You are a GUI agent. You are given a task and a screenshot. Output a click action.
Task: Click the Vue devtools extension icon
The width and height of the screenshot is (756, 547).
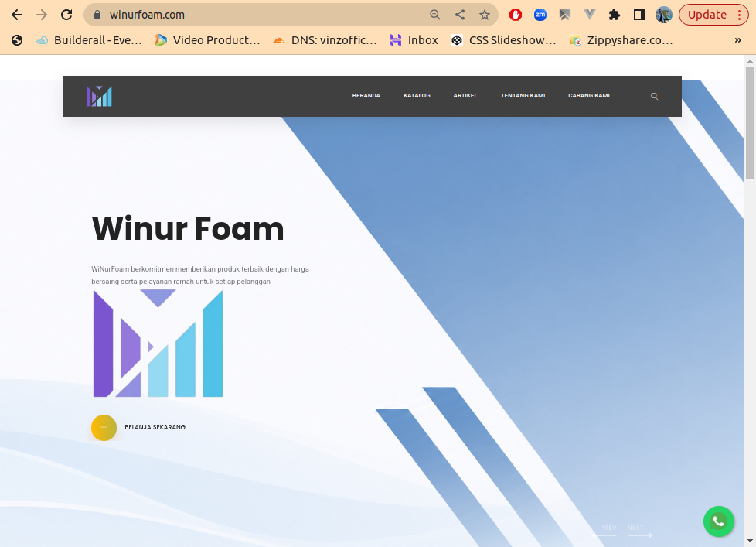tap(589, 15)
